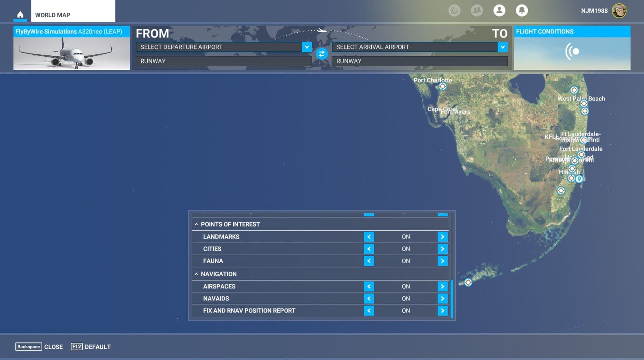Select the World Map tab
The image size is (644, 360).
pyautogui.click(x=52, y=15)
